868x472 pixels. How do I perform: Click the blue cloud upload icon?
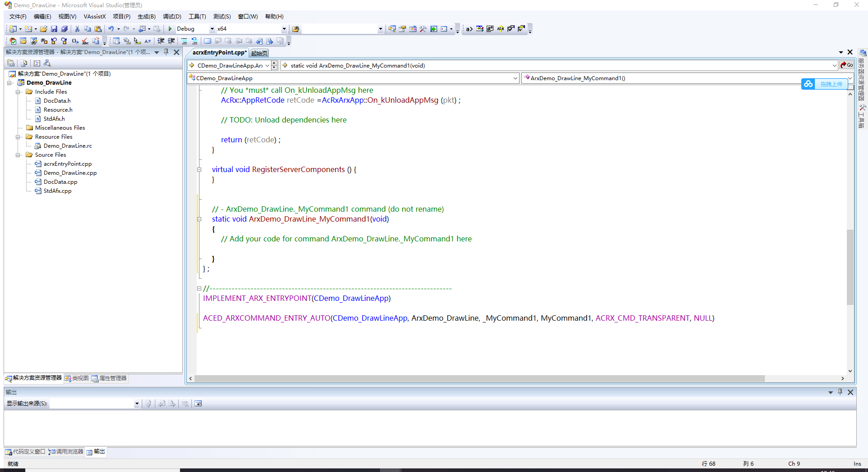click(x=809, y=84)
